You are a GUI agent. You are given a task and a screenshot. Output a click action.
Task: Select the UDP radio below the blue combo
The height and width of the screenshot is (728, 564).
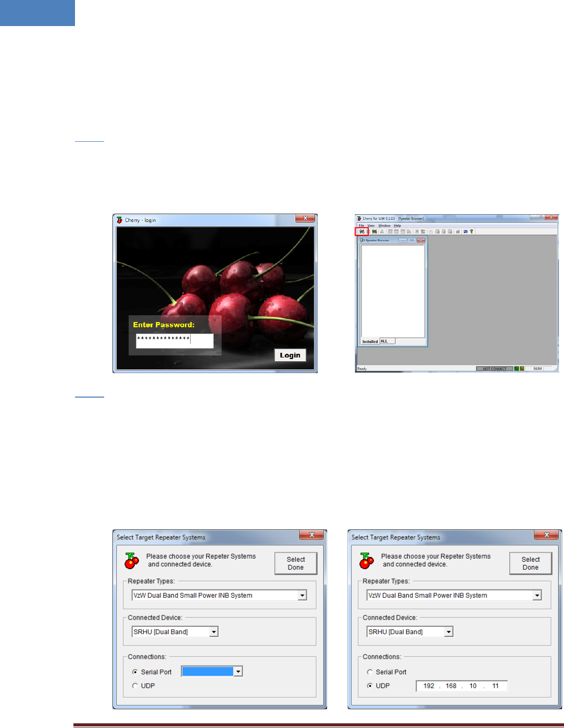(135, 686)
